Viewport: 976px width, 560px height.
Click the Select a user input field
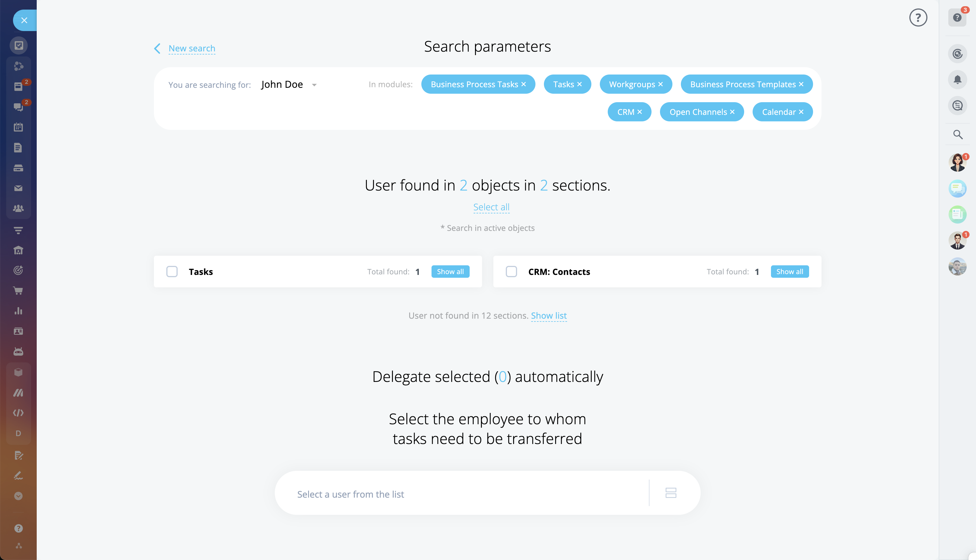coord(462,494)
